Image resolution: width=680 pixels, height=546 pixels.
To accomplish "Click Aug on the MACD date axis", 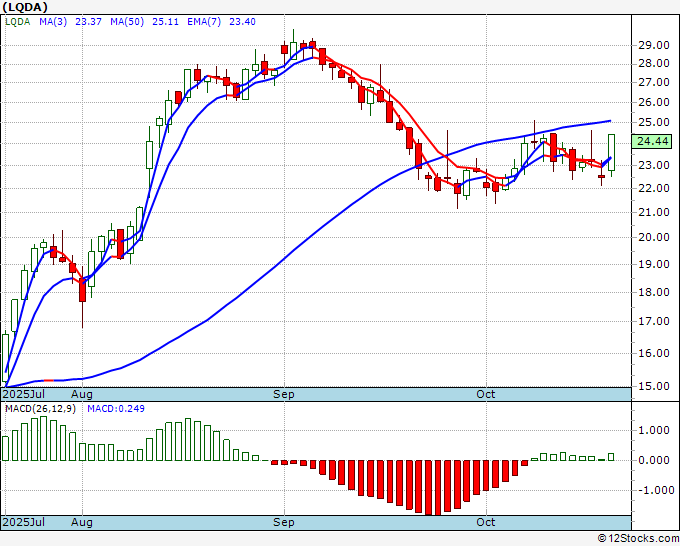I will pyautogui.click(x=82, y=522).
